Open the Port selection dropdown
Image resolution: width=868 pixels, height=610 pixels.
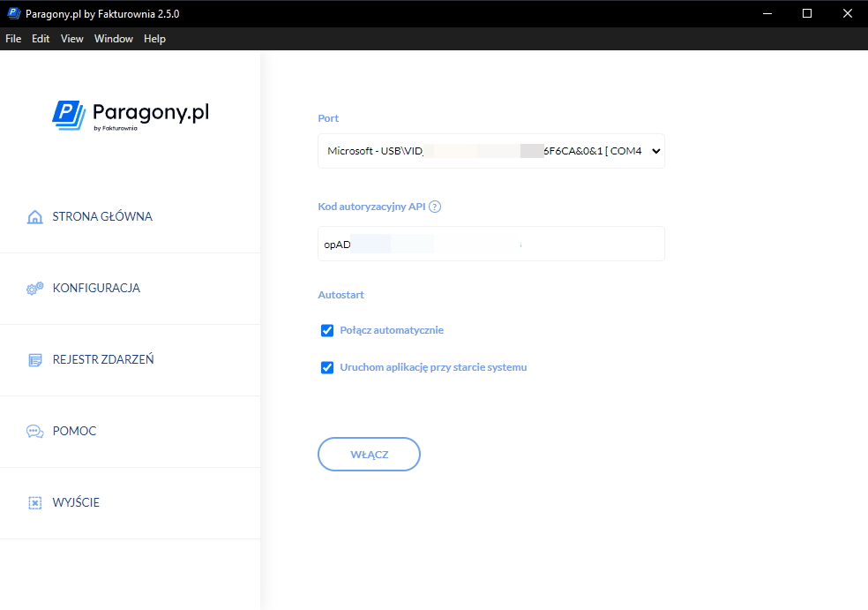point(491,151)
